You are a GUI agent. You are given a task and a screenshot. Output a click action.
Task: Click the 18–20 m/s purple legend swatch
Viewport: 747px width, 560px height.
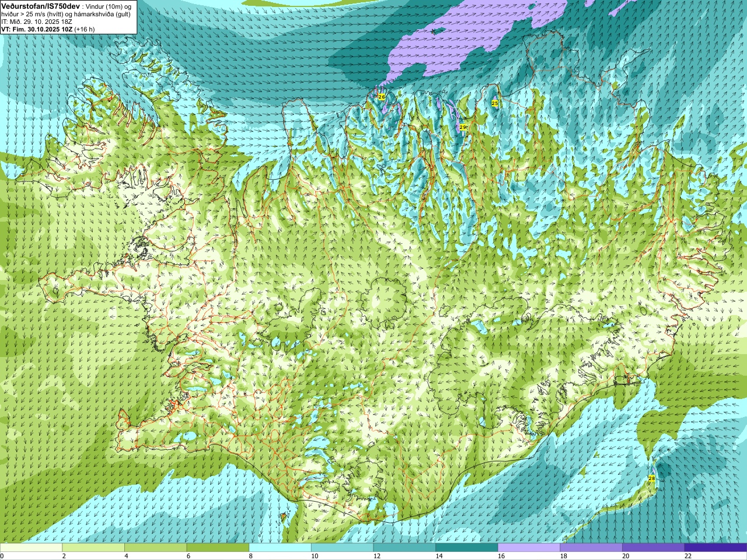(591, 548)
